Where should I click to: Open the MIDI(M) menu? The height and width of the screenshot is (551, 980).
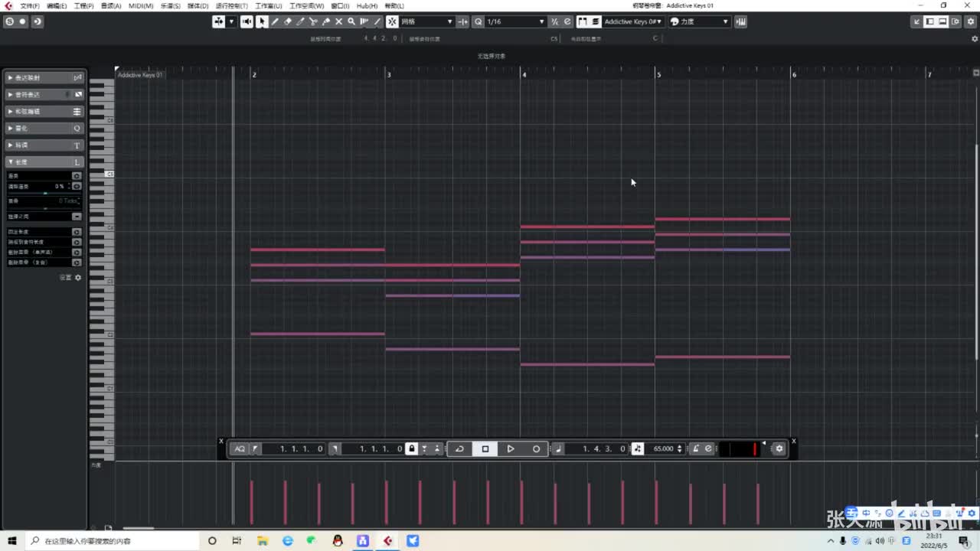141,5
